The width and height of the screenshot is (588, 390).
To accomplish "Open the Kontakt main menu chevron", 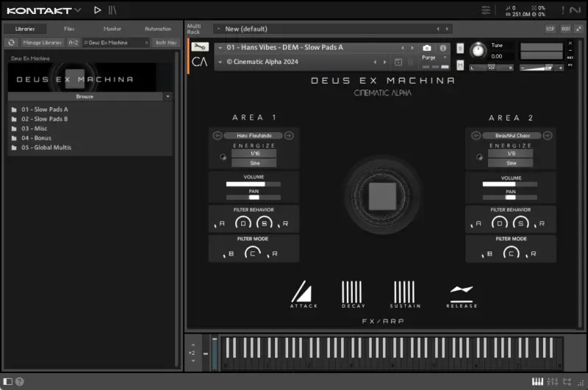I will 78,10.
